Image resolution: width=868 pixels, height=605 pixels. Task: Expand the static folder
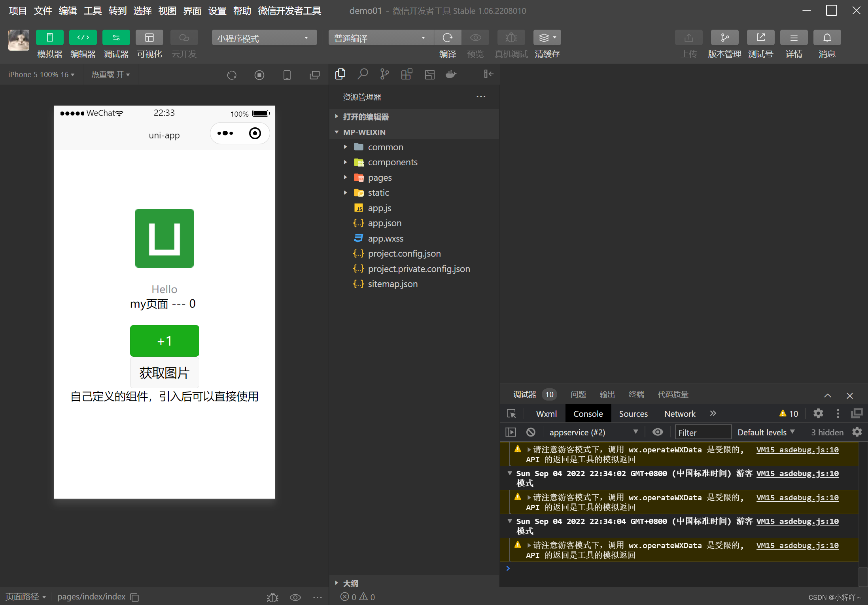tap(414, 193)
